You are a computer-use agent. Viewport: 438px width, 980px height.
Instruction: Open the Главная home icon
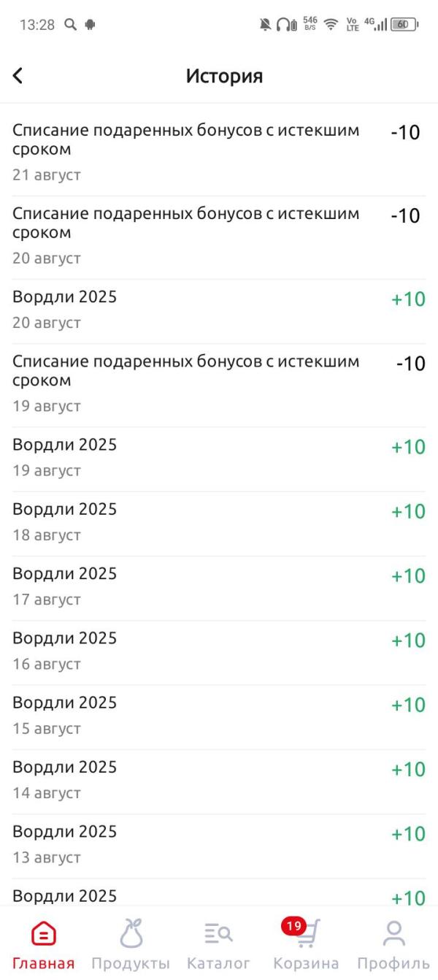[43, 933]
